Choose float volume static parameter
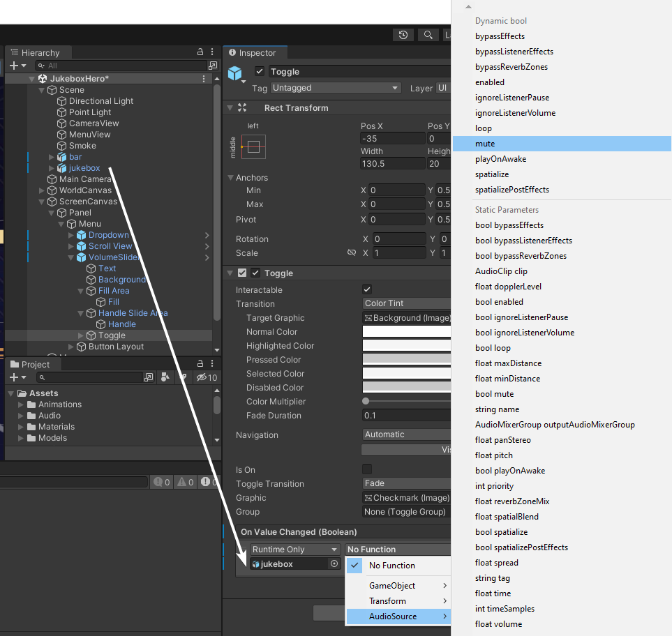Viewport: 672px width, 636px height. coord(562,624)
